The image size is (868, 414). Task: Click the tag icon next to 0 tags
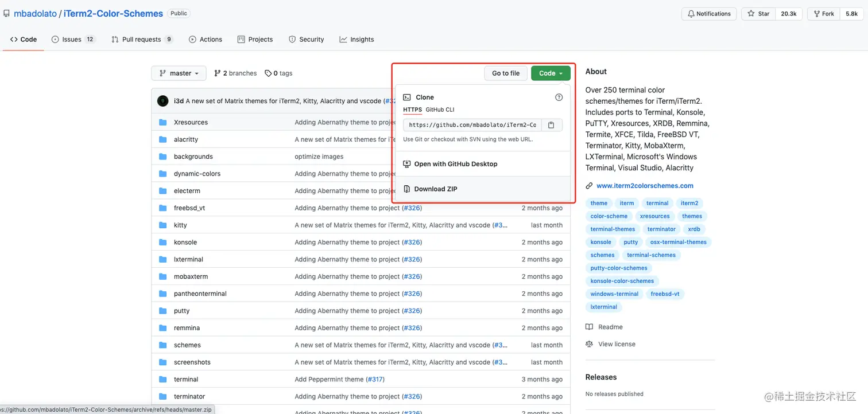tap(268, 73)
